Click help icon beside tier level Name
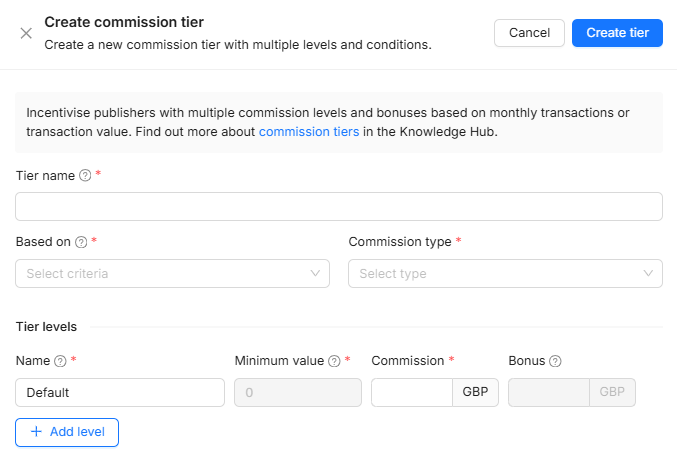 click(60, 360)
